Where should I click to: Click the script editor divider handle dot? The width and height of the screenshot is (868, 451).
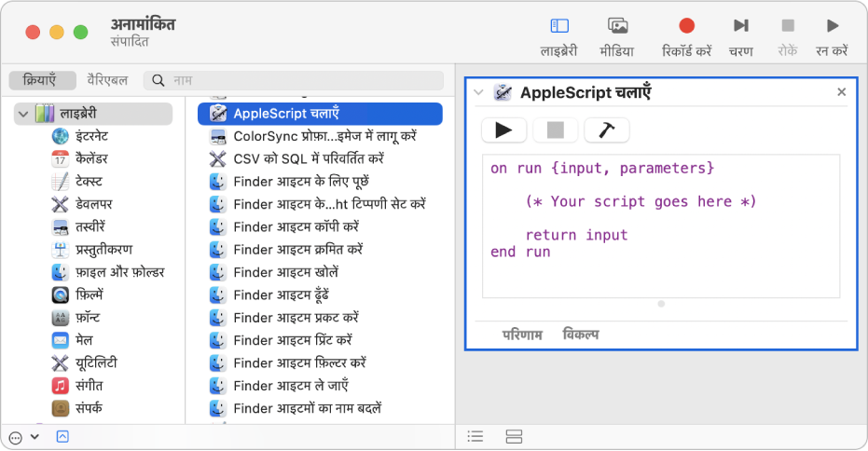tap(661, 304)
